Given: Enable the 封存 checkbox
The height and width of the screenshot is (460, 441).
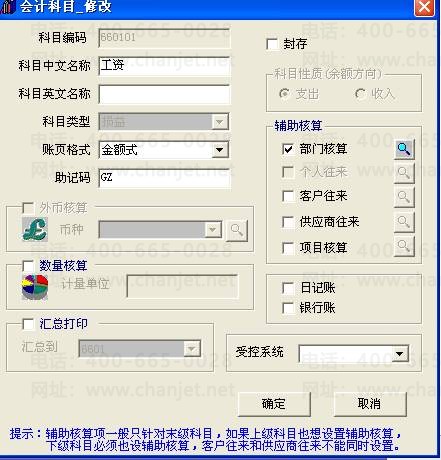Looking at the screenshot, I should point(272,44).
